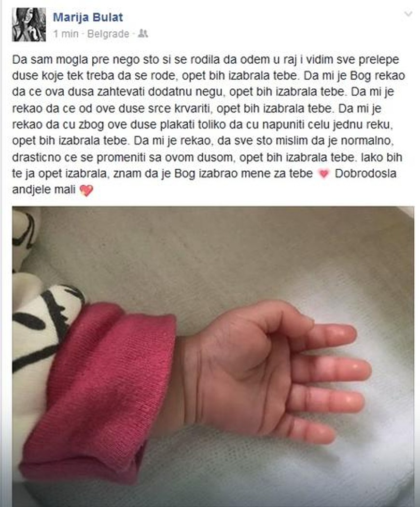Click the word "Dobrodosla" in the post
The width and height of the screenshot is (420, 507).
tap(365, 173)
